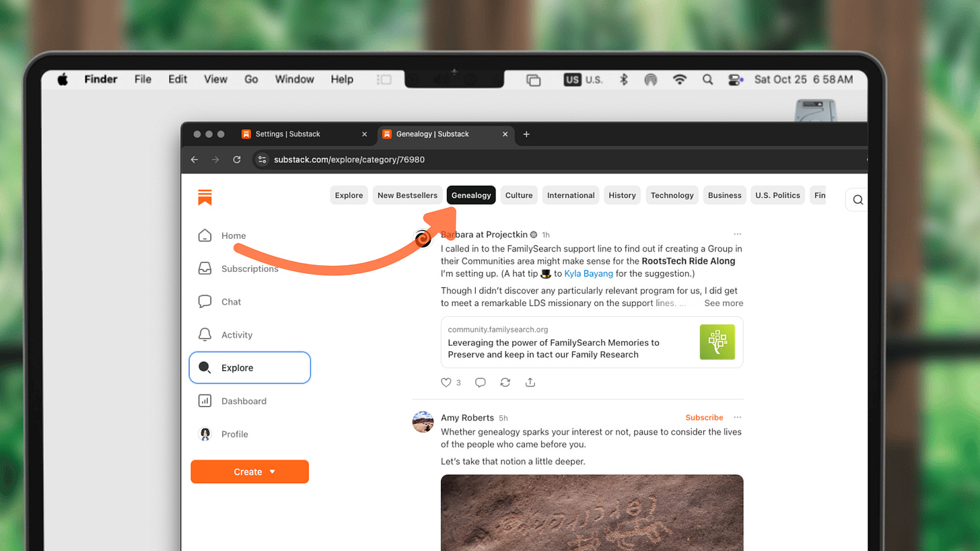Screen dimensions: 980x551
Task: Select the Culture category
Action: click(x=519, y=195)
